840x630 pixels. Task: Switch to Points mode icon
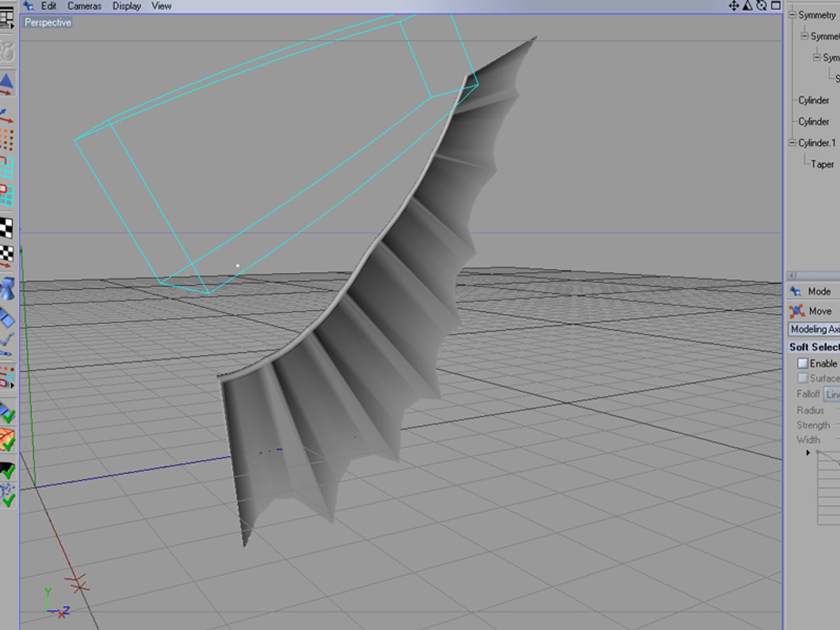click(6, 140)
